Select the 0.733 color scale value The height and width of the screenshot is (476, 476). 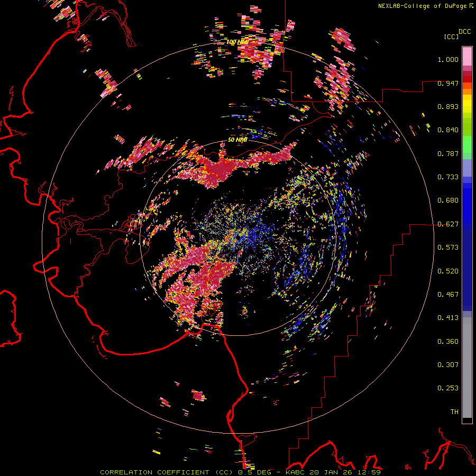(448, 177)
